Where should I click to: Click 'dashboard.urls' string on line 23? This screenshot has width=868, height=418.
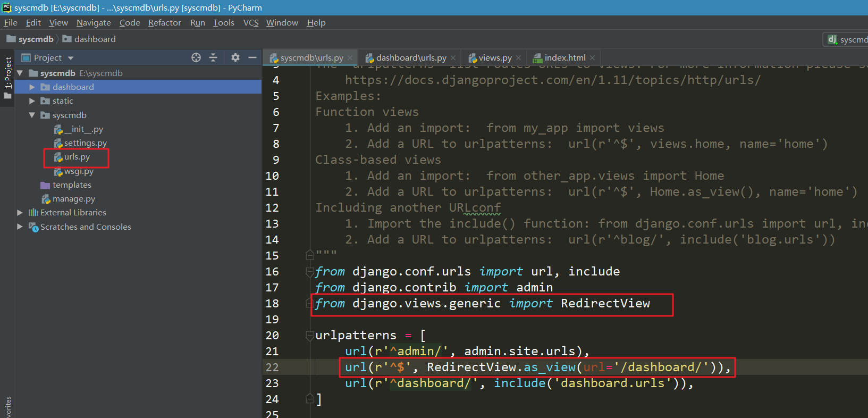click(x=613, y=383)
